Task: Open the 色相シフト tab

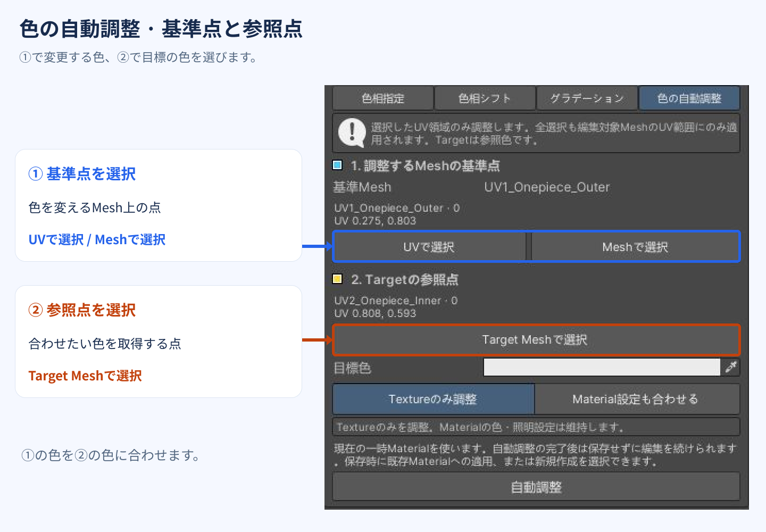Action: click(x=485, y=98)
